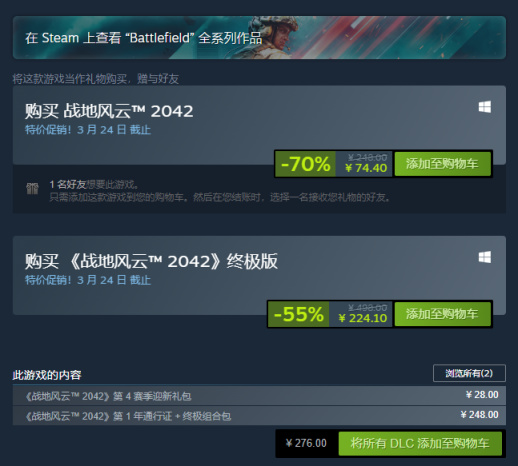Open the Battlefield franchise banner on Steam
Screen dimensions: 518x466
tap(259, 38)
